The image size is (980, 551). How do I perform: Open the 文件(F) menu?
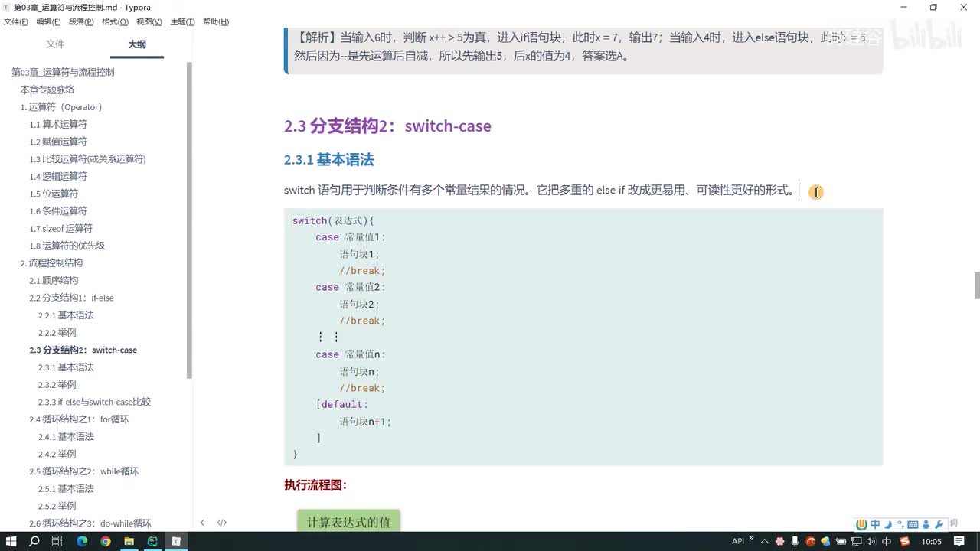pos(15,22)
